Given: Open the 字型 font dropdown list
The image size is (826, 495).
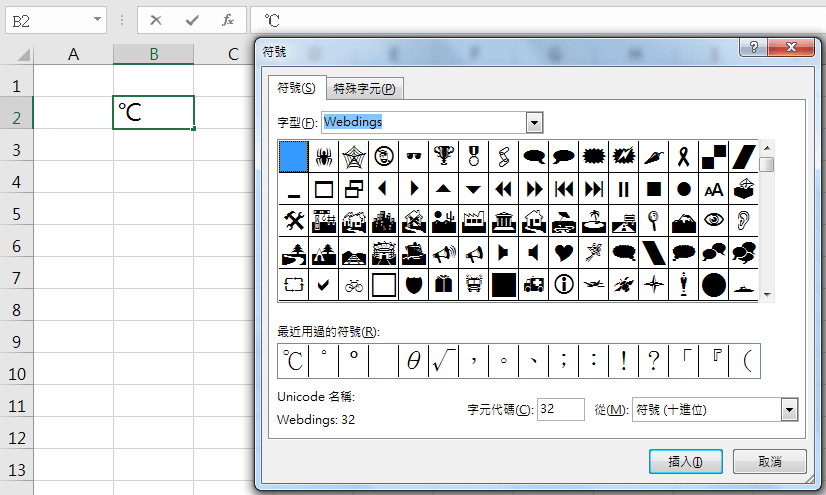Looking at the screenshot, I should [534, 122].
